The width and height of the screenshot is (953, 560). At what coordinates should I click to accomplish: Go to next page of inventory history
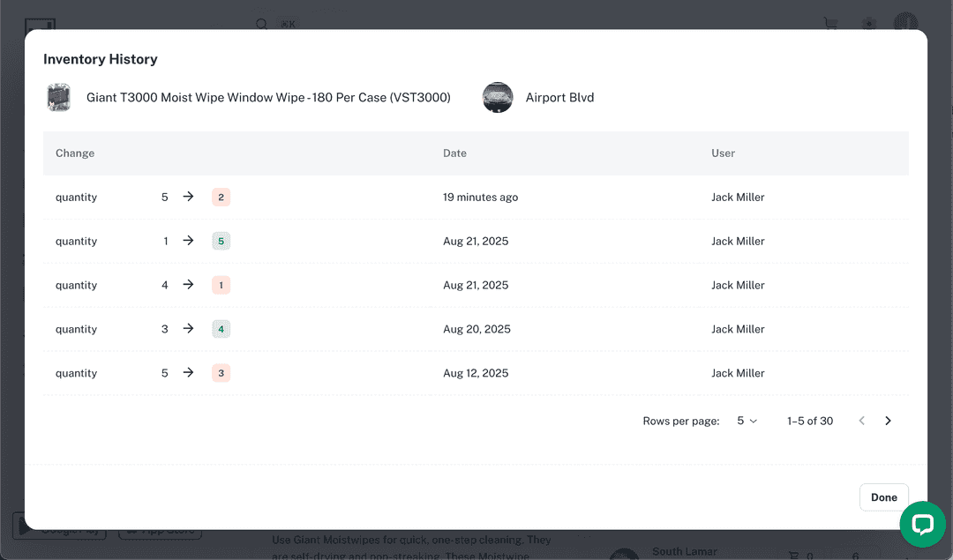coord(888,422)
